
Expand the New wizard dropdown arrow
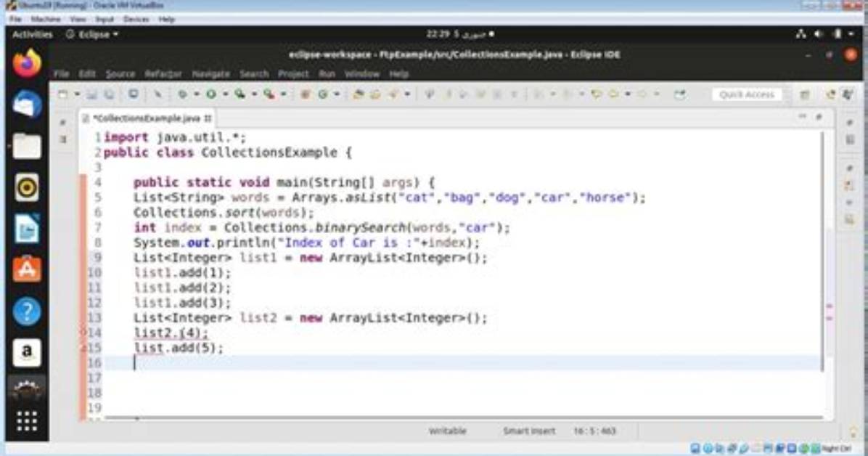[x=77, y=94]
